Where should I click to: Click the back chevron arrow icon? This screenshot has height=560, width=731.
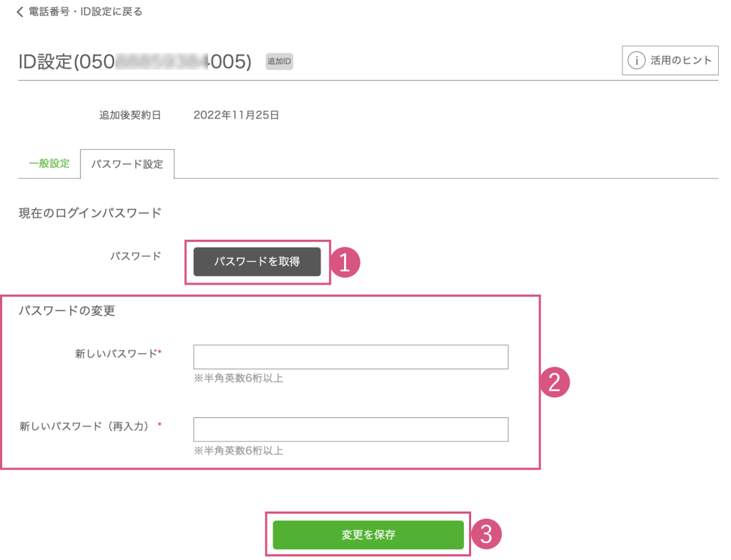[20, 11]
